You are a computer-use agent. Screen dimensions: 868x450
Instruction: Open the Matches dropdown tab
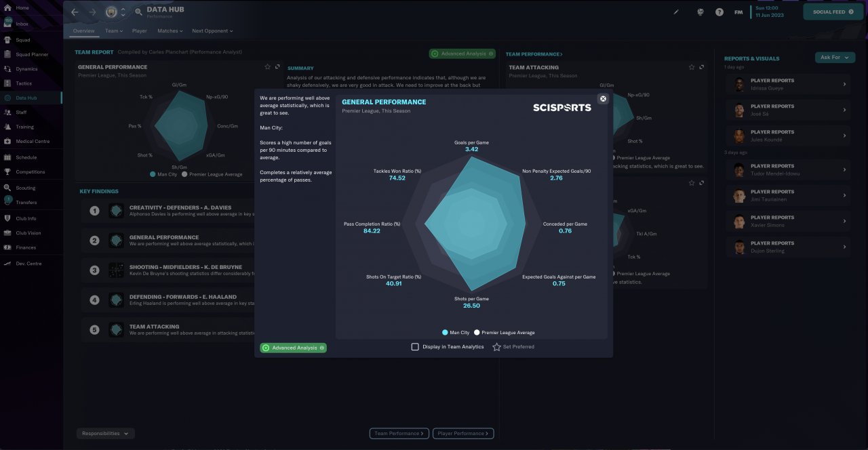tap(170, 30)
